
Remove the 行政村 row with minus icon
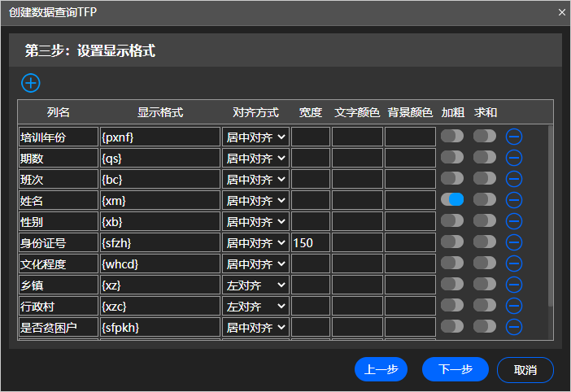pos(514,306)
